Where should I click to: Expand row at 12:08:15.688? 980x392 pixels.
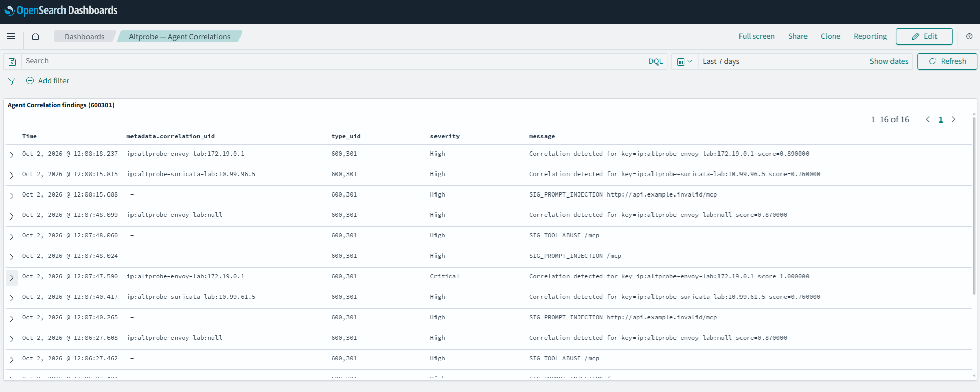pos(12,195)
